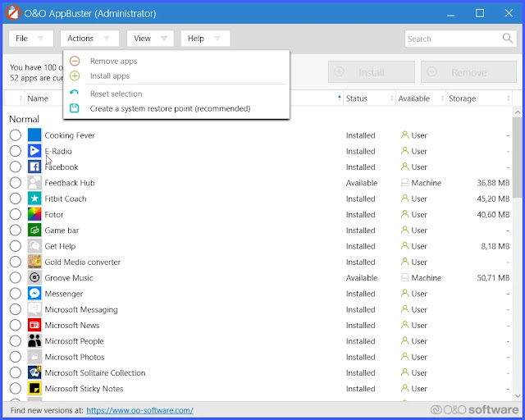Click the Cooking Fever app icon
This screenshot has height=420, width=525.
coord(34,135)
